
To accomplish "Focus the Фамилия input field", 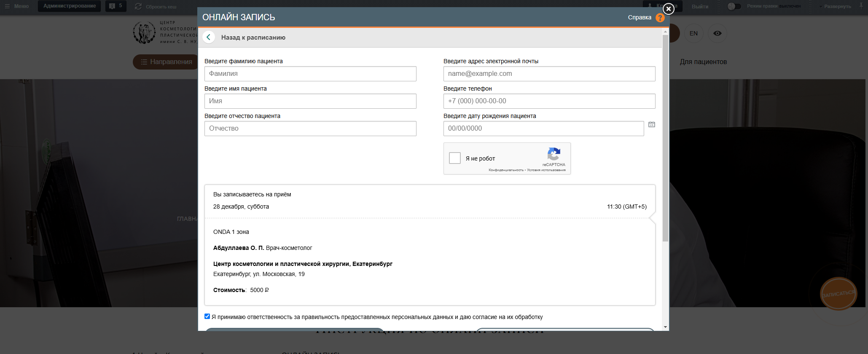I will pos(310,74).
